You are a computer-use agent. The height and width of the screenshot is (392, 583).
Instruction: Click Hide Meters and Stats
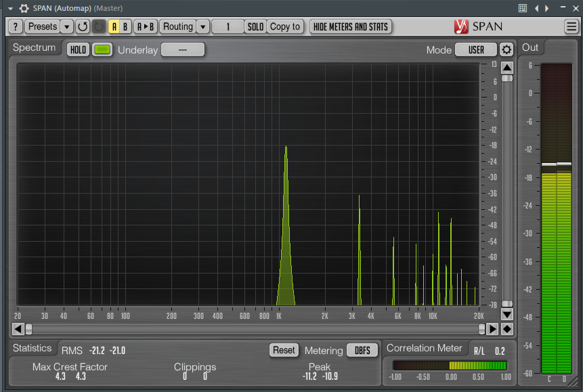click(x=350, y=27)
